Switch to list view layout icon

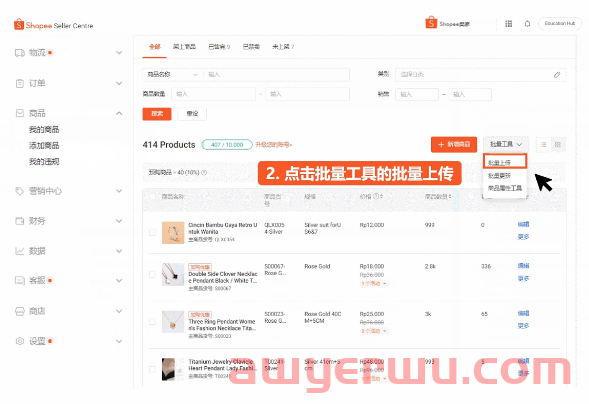pyautogui.click(x=544, y=145)
